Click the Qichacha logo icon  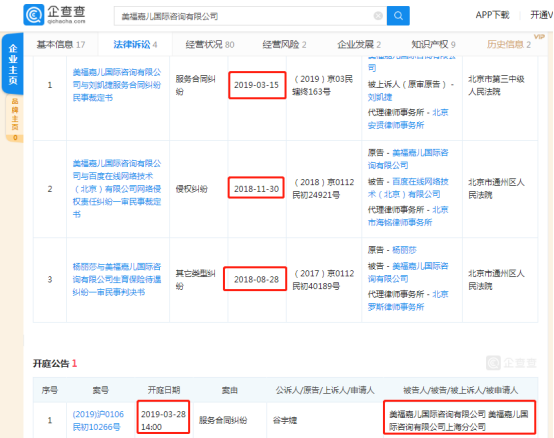tap(34, 15)
